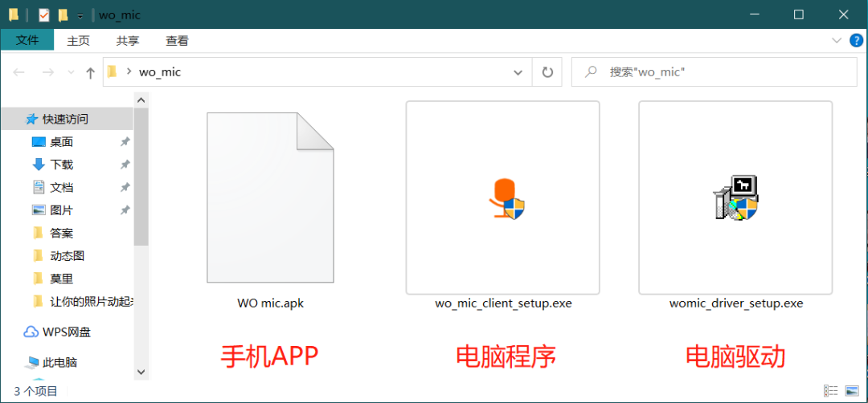
Task: Click the WO mic.apk file name
Action: (270, 303)
